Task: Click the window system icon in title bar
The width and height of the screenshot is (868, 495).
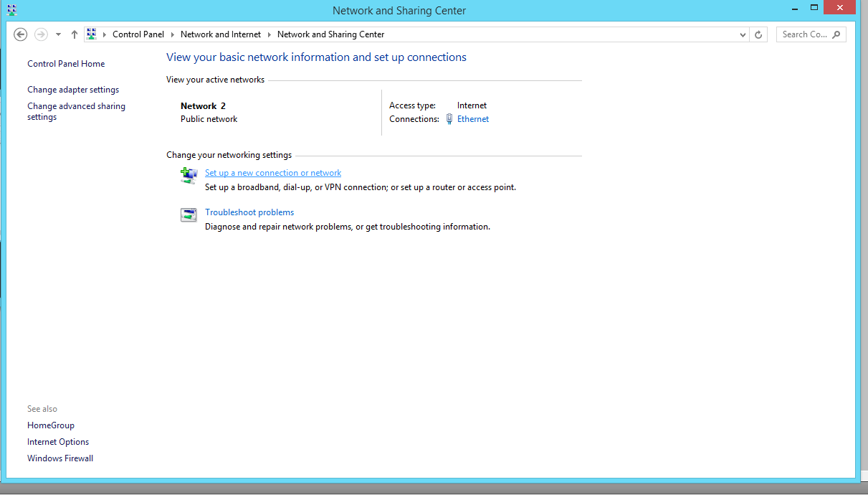Action: (x=11, y=10)
